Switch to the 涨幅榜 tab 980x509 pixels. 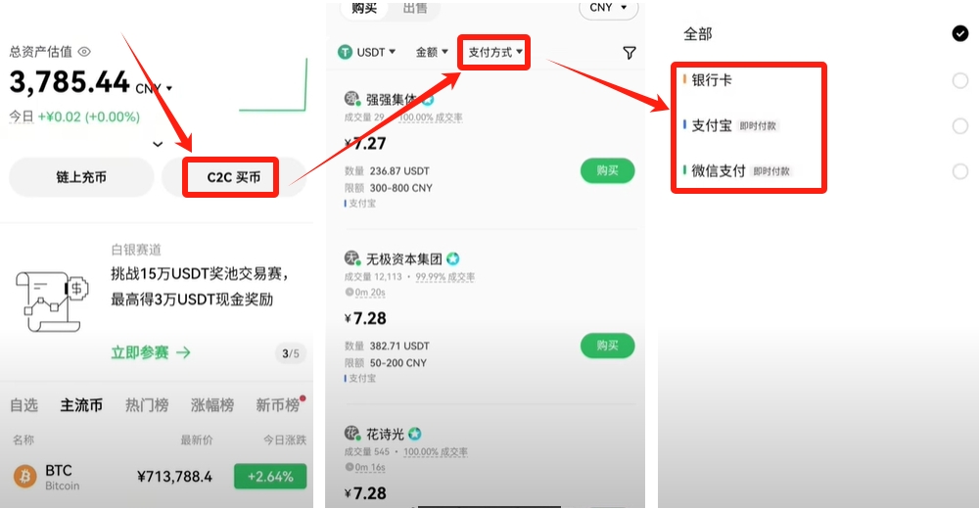(212, 405)
